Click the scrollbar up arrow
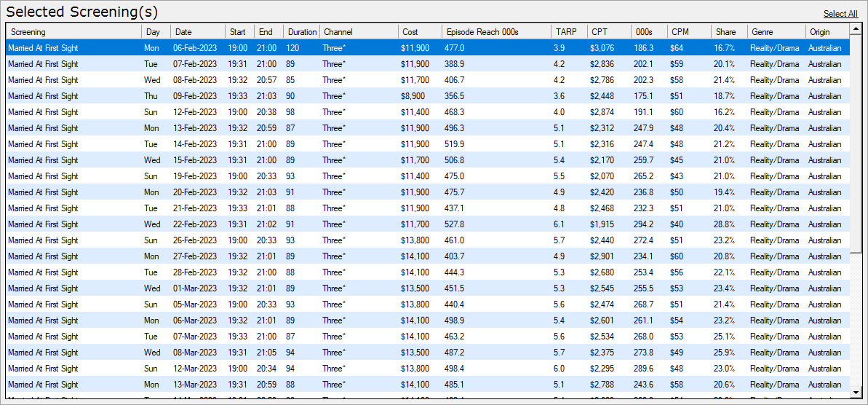The width and height of the screenshot is (868, 405). (856, 29)
